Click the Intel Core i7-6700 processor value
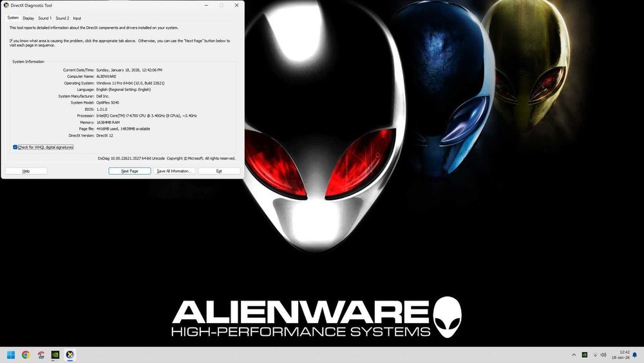 click(147, 116)
